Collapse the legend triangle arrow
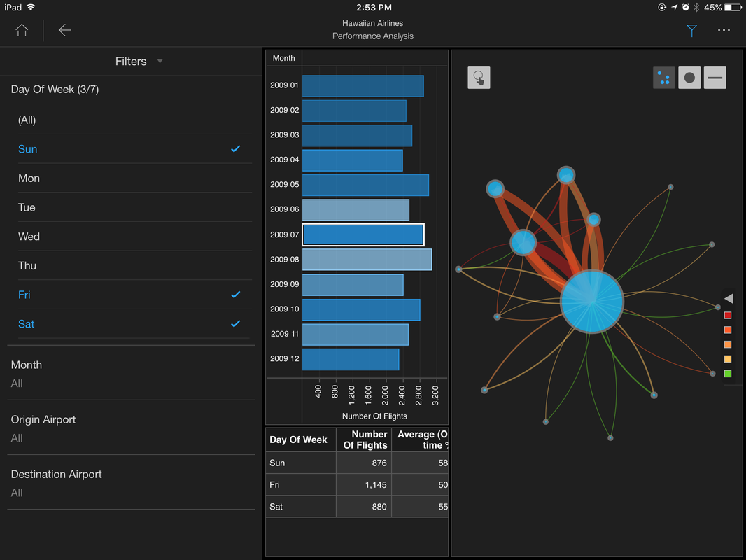Viewport: 746px width, 560px height. (729, 298)
